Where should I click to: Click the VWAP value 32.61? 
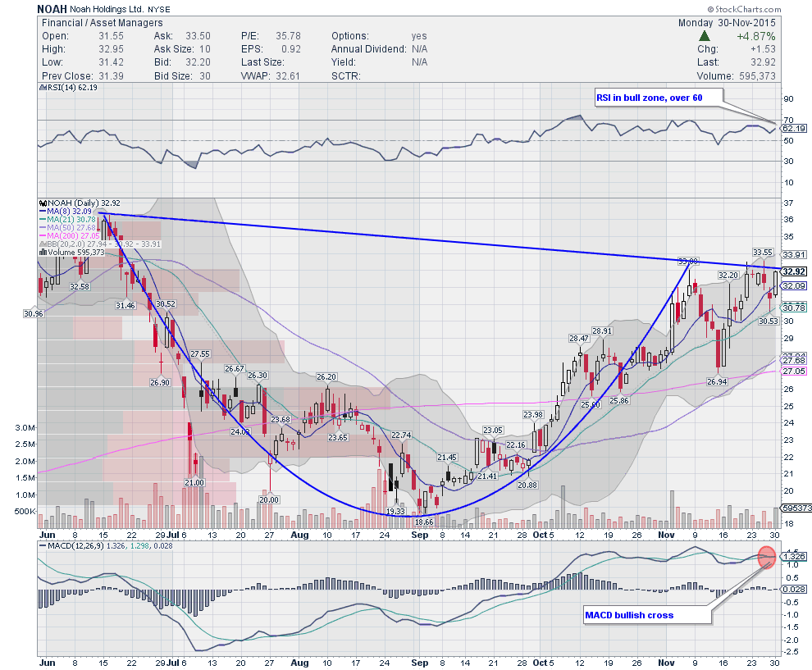[287, 76]
